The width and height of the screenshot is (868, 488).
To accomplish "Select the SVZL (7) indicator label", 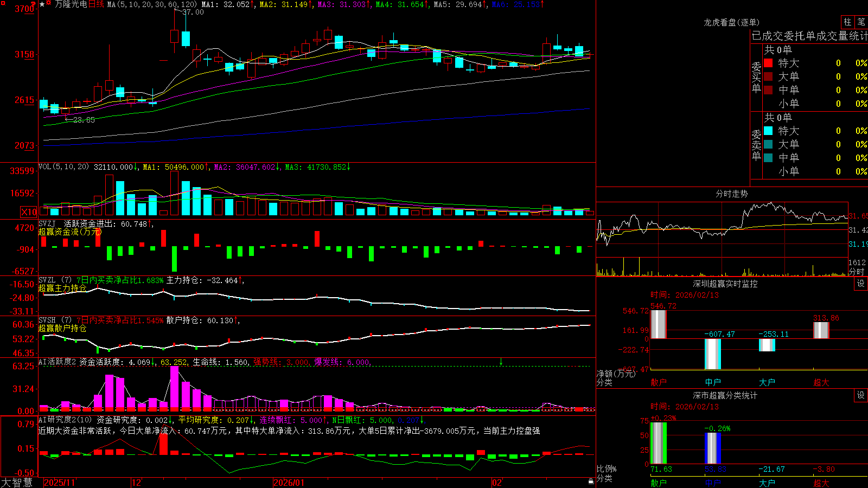I will click(55, 280).
